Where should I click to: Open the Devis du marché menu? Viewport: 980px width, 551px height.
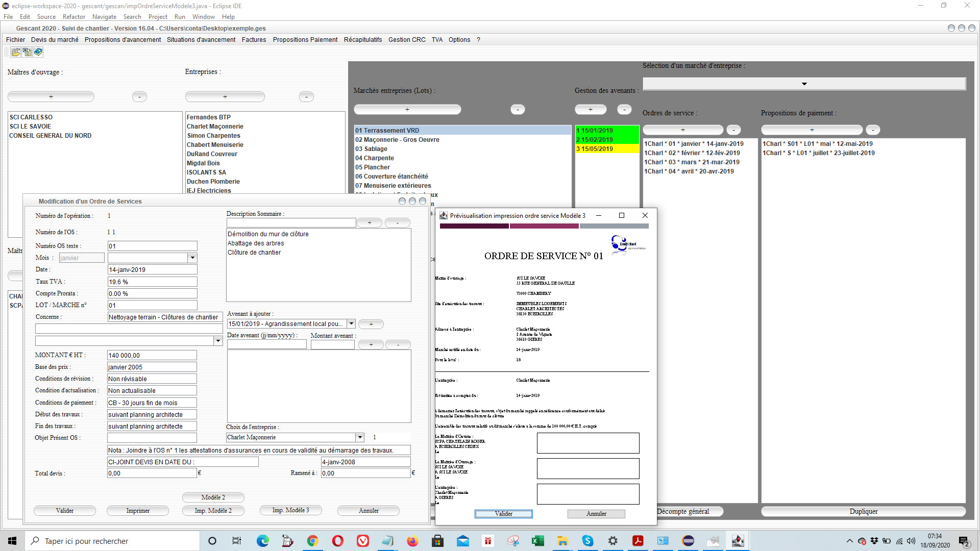pos(55,40)
